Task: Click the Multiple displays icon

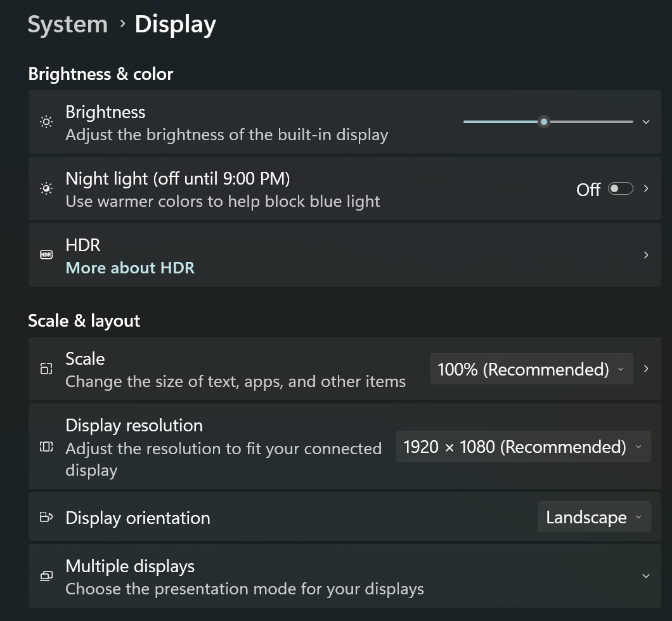Action: click(x=46, y=576)
